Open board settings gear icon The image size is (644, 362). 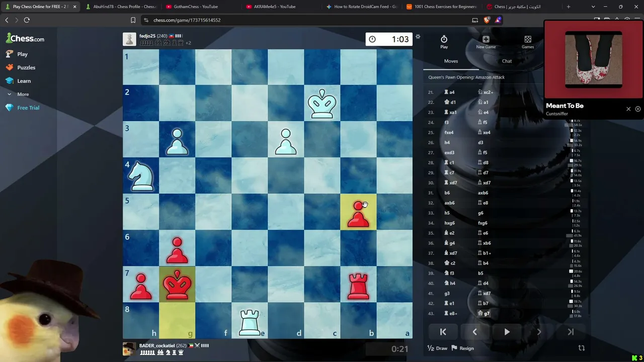[x=418, y=37]
